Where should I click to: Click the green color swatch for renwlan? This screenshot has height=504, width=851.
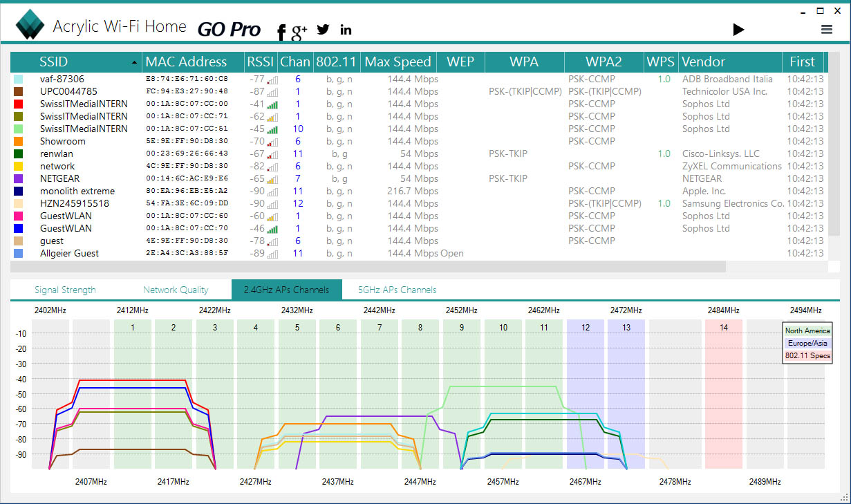(18, 154)
